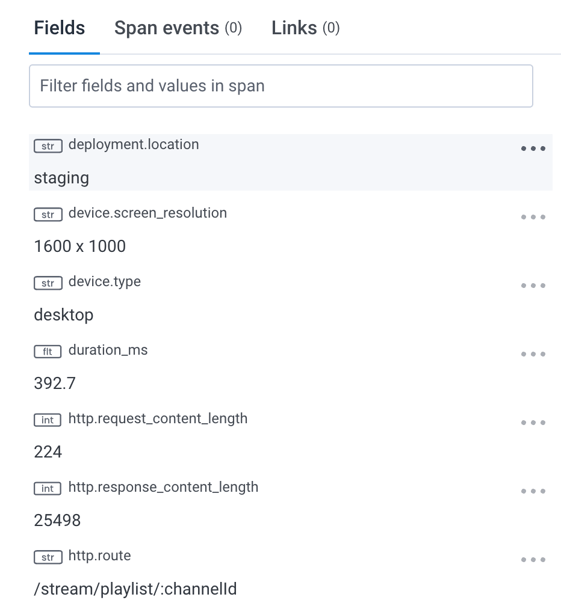Click the str type badge for deployment.location
The height and width of the screenshot is (612, 561).
[x=48, y=146]
